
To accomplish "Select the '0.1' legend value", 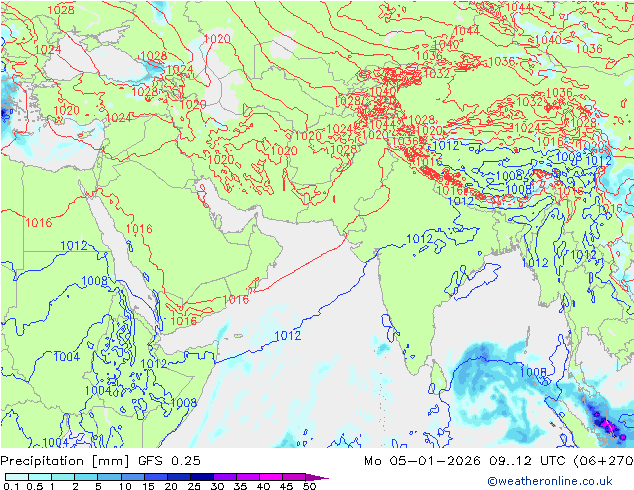I will pyautogui.click(x=9, y=486).
